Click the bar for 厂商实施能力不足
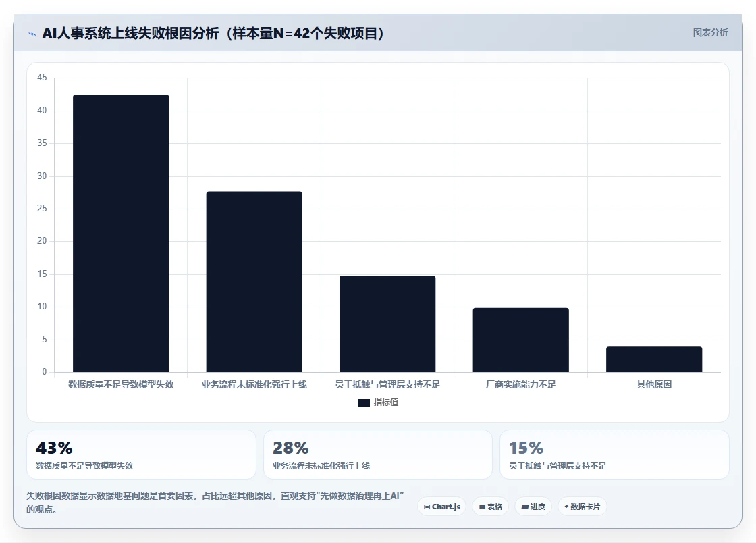The height and width of the screenshot is (543, 756). [520, 340]
